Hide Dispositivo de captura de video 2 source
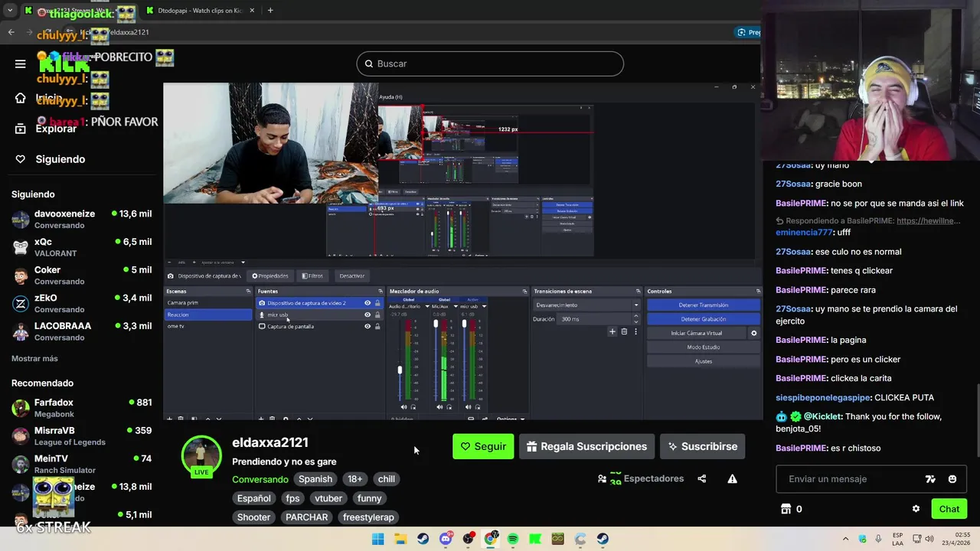The width and height of the screenshot is (980, 551). 367,303
